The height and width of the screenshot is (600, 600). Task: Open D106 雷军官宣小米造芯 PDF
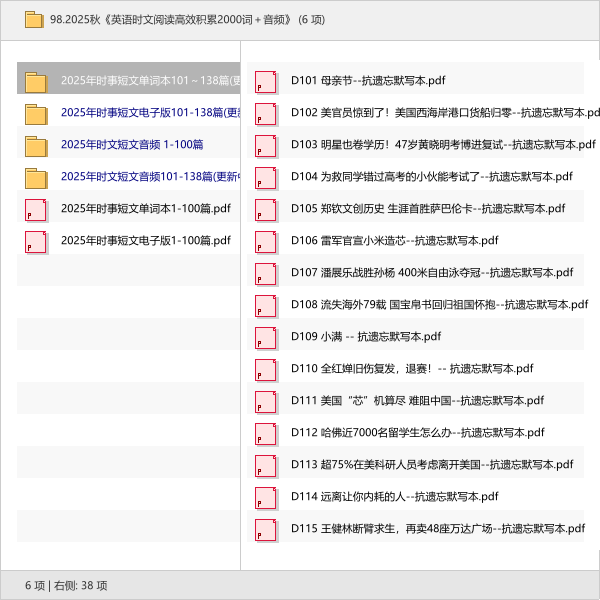point(394,241)
